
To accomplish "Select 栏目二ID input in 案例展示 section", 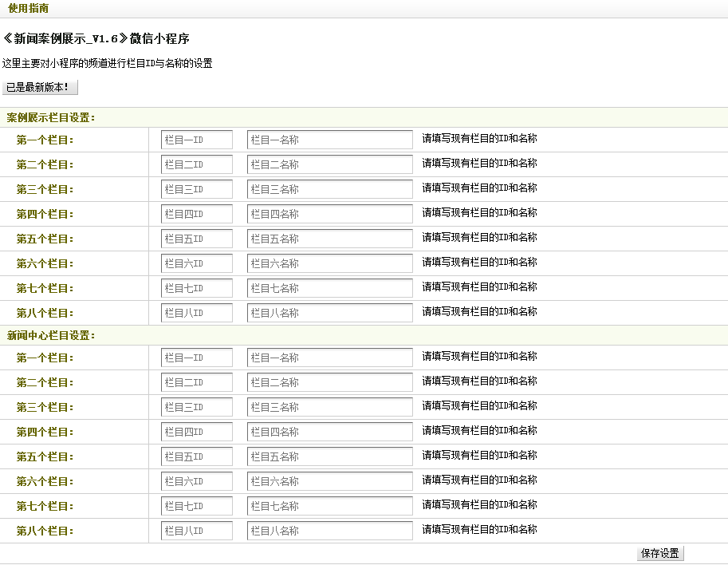I will [197, 165].
